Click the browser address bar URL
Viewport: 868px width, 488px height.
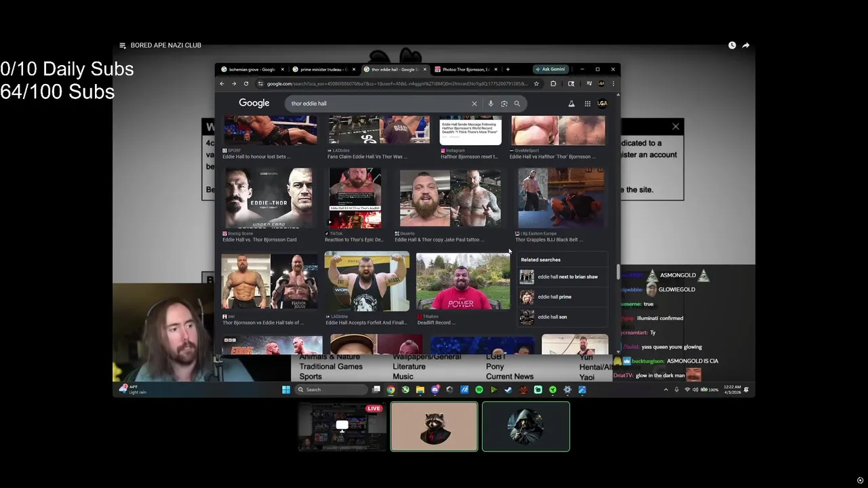397,83
